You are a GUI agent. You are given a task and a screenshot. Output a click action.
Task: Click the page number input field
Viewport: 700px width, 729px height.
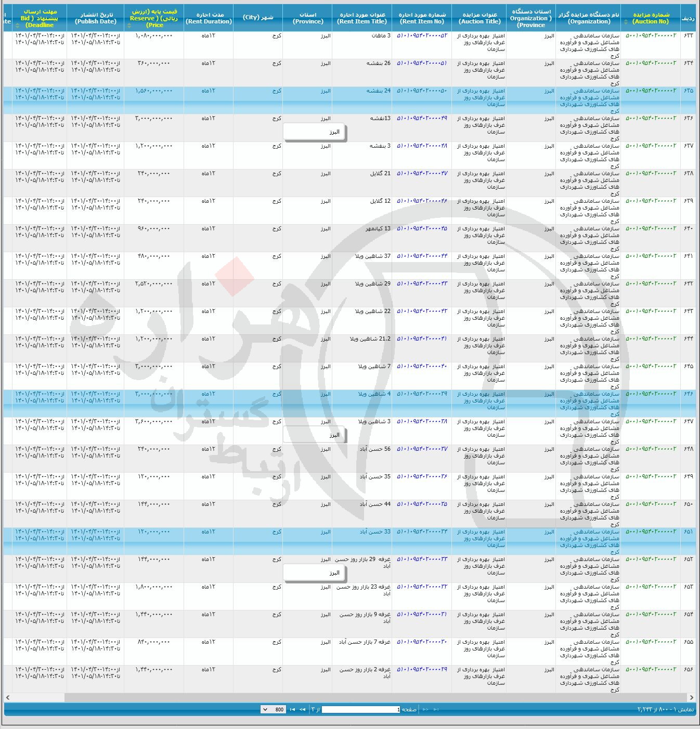point(360,709)
